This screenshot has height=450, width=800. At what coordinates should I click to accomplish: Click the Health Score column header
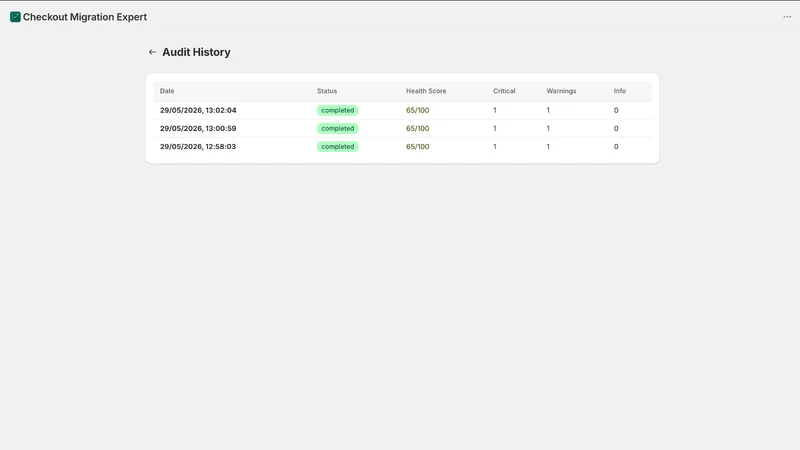pos(426,91)
